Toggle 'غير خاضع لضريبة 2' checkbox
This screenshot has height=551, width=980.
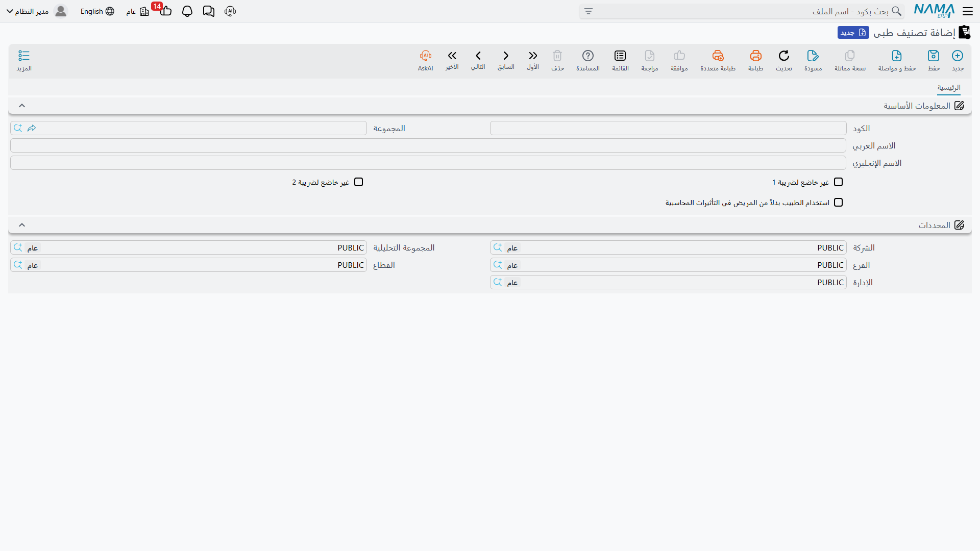[x=358, y=182]
